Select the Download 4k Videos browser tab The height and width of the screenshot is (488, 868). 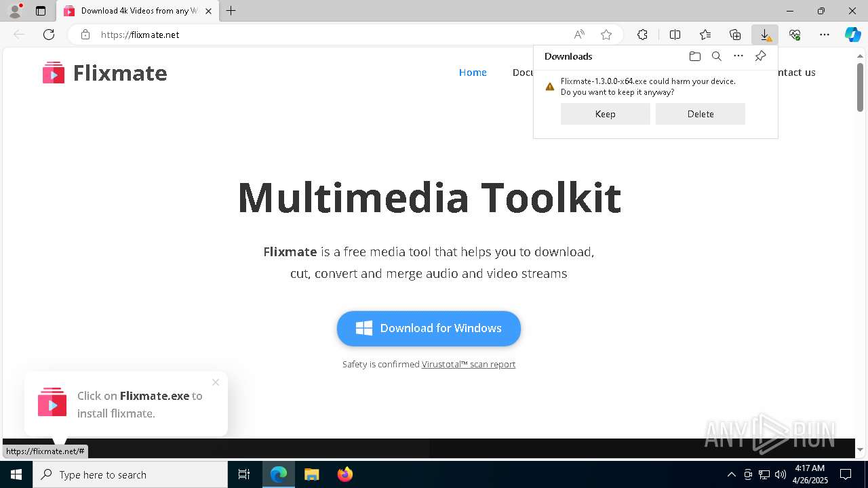click(x=138, y=11)
